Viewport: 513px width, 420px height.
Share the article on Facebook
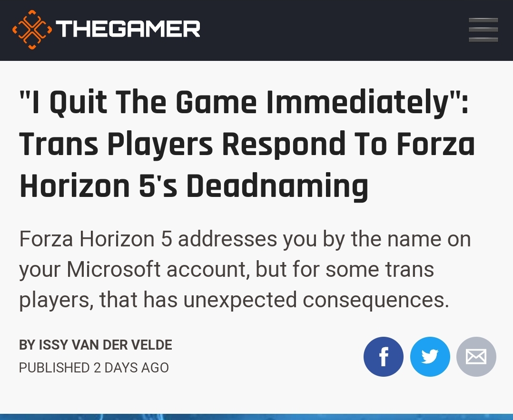tap(383, 357)
